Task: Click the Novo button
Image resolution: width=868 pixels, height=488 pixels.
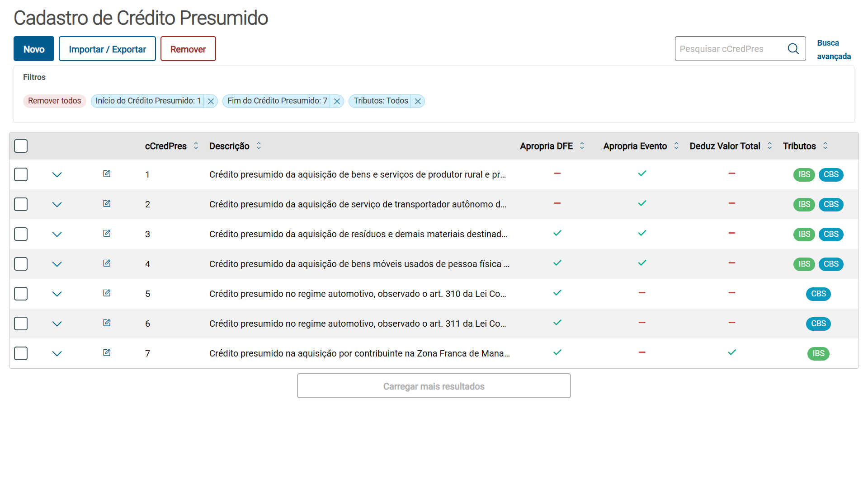Action: click(34, 49)
